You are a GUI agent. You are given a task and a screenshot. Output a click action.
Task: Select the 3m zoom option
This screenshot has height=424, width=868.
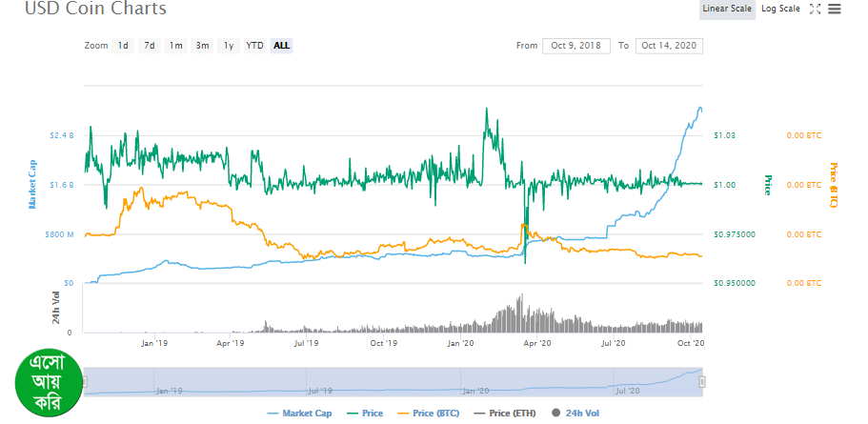[x=202, y=46]
